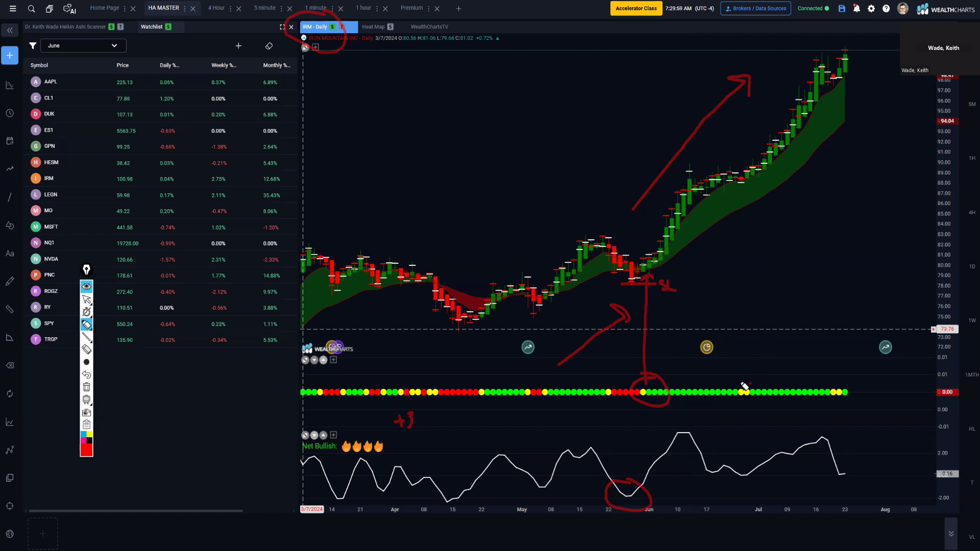Open dropdown arrow on the dots indicator panel
This screenshot has height=551, width=980.
click(x=314, y=360)
